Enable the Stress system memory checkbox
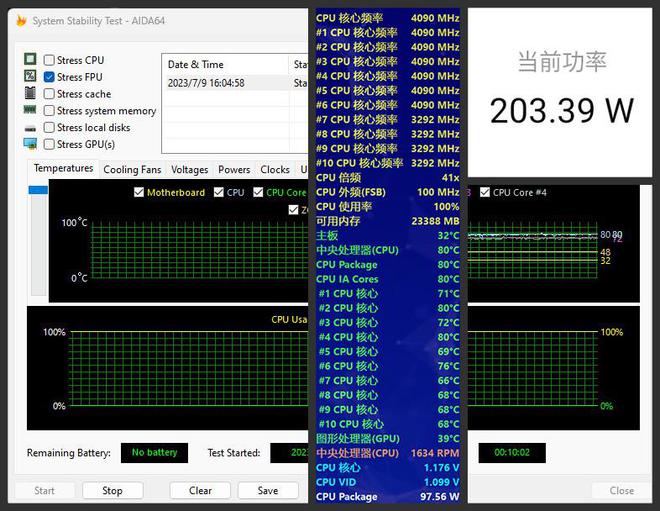This screenshot has height=511, width=660. pyautogui.click(x=49, y=111)
